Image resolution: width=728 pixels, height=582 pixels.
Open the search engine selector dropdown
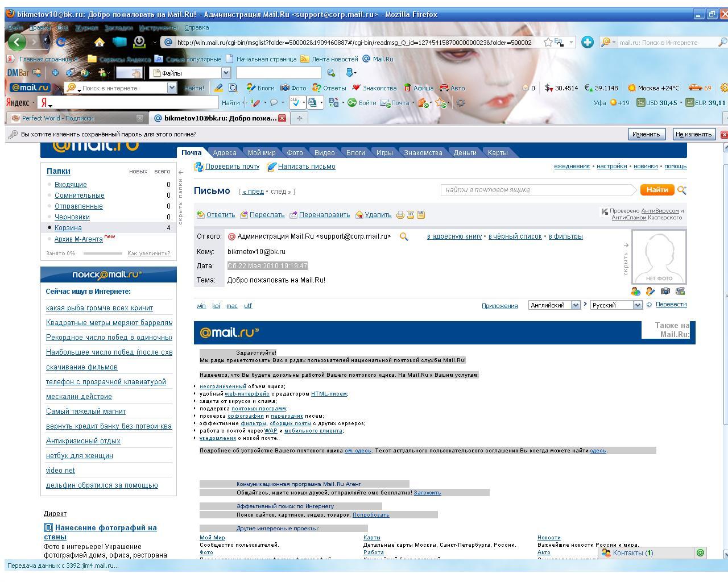pos(608,42)
